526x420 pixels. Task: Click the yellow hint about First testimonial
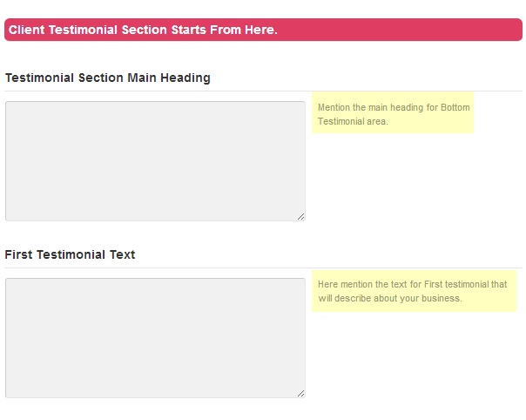click(x=414, y=291)
